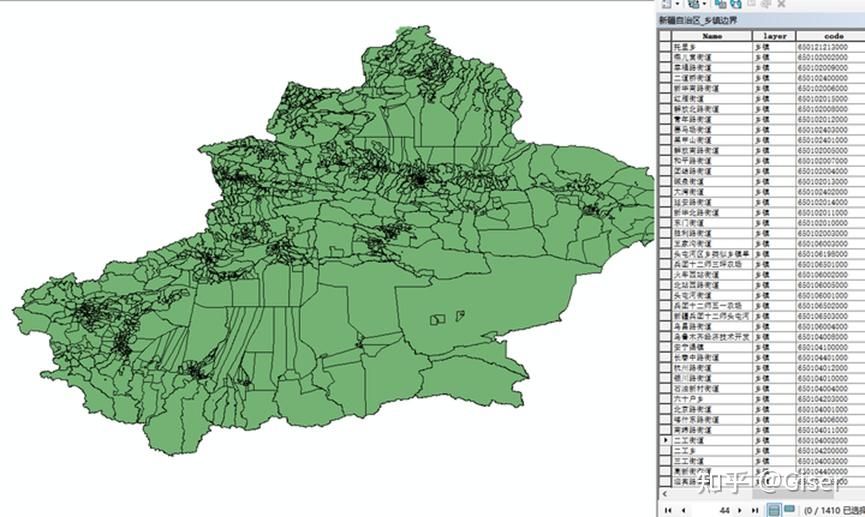Show all records view button
The image size is (865, 517).
click(x=774, y=510)
